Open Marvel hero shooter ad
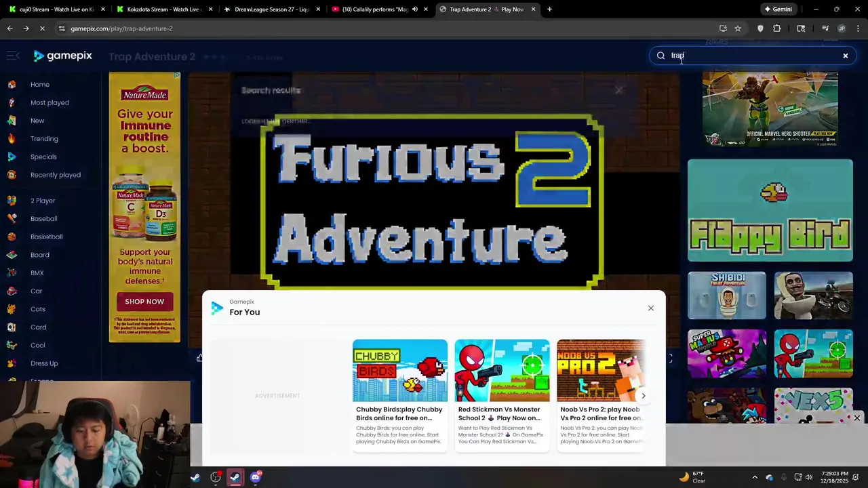Image resolution: width=868 pixels, height=488 pixels. (x=770, y=110)
